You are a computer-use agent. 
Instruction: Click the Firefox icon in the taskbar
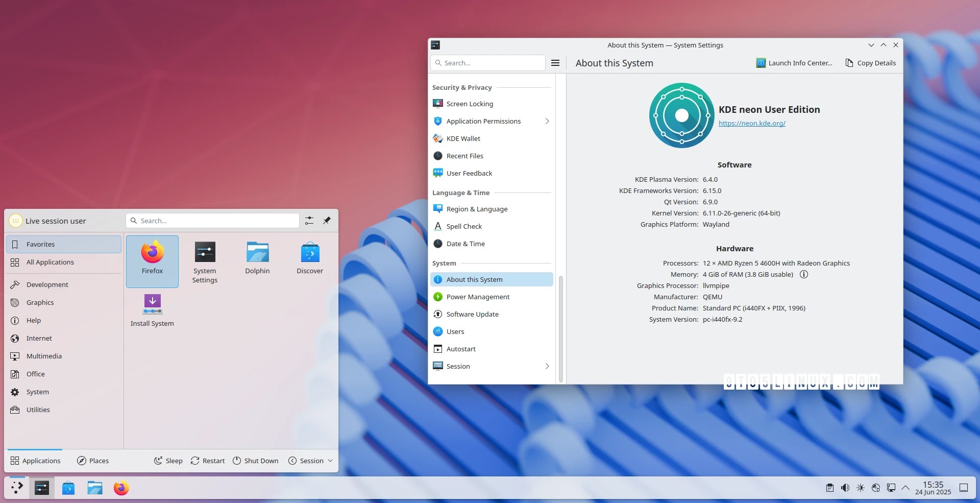121,488
